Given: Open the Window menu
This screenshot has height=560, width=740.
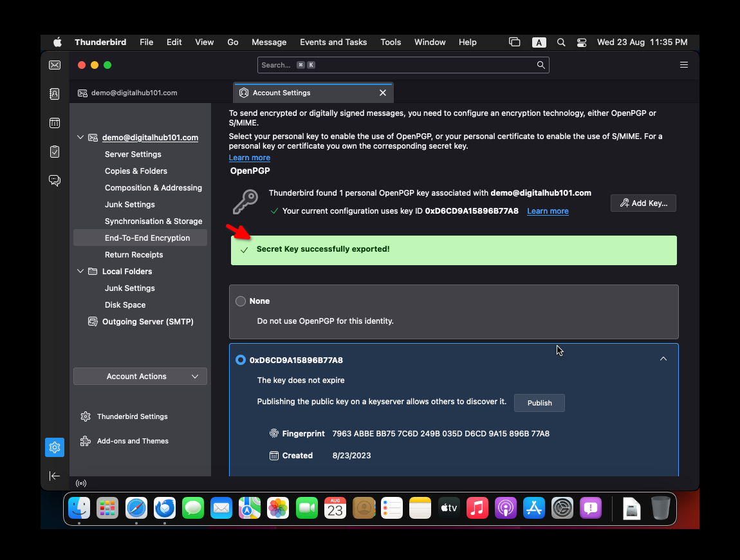Looking at the screenshot, I should click(x=430, y=42).
